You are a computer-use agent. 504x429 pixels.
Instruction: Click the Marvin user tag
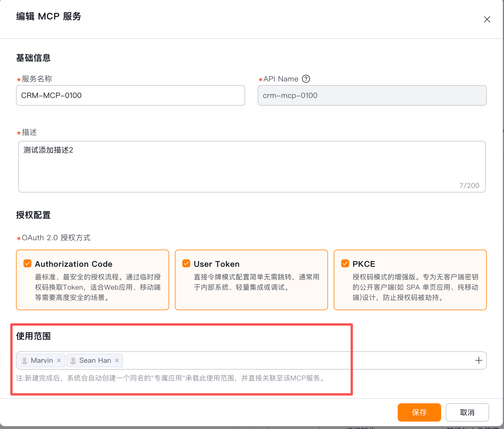point(41,360)
